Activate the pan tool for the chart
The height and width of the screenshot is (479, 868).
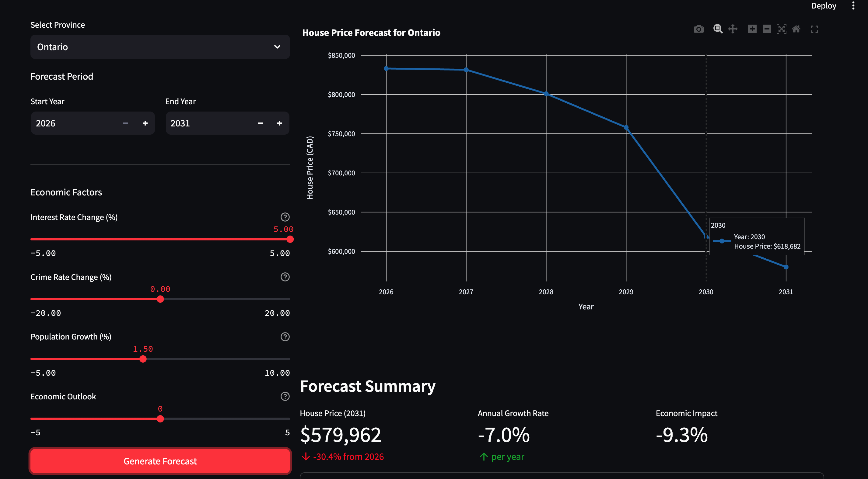[733, 29]
